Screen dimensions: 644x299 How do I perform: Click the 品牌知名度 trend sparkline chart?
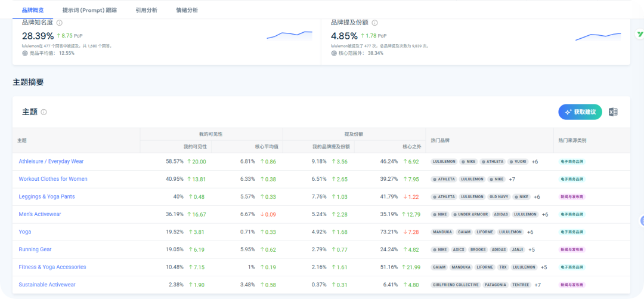point(290,36)
